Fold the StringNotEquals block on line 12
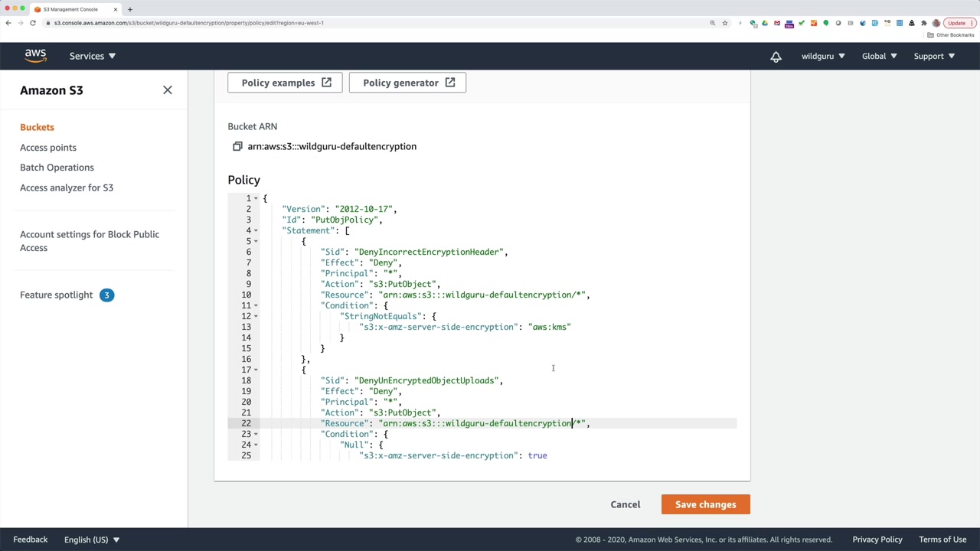Image resolution: width=980 pixels, height=551 pixels. coord(256,317)
